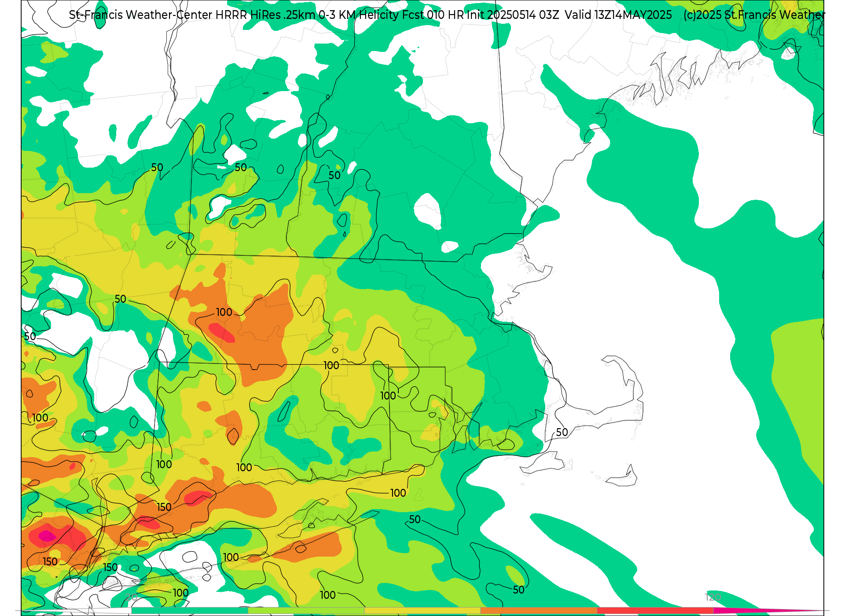
Task: Click the '120' label on the color bar
Action: [713, 598]
